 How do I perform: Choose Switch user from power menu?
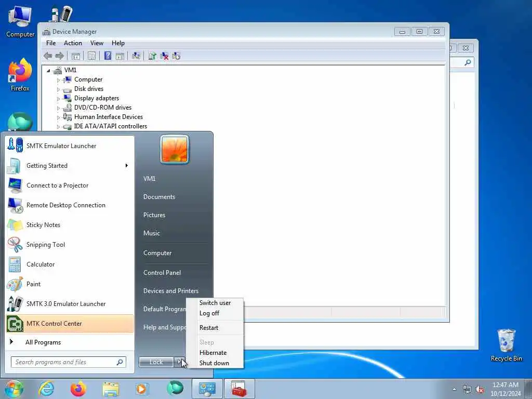click(215, 303)
